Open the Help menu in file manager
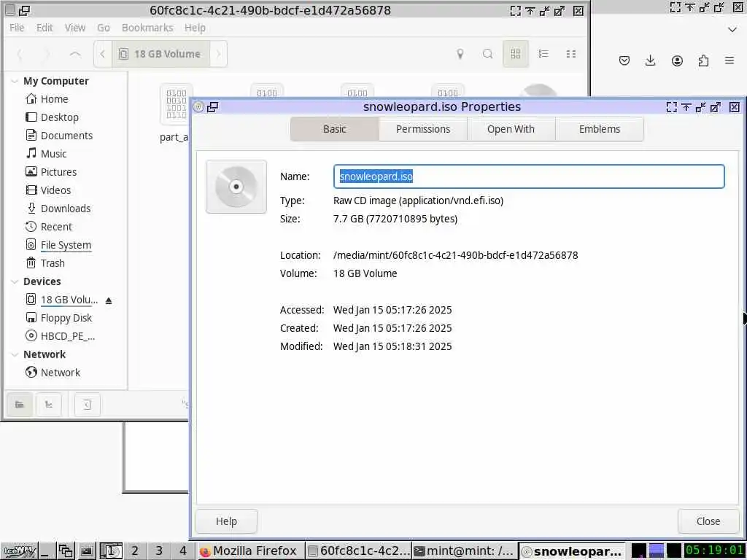This screenshot has width=747, height=560. (195, 28)
